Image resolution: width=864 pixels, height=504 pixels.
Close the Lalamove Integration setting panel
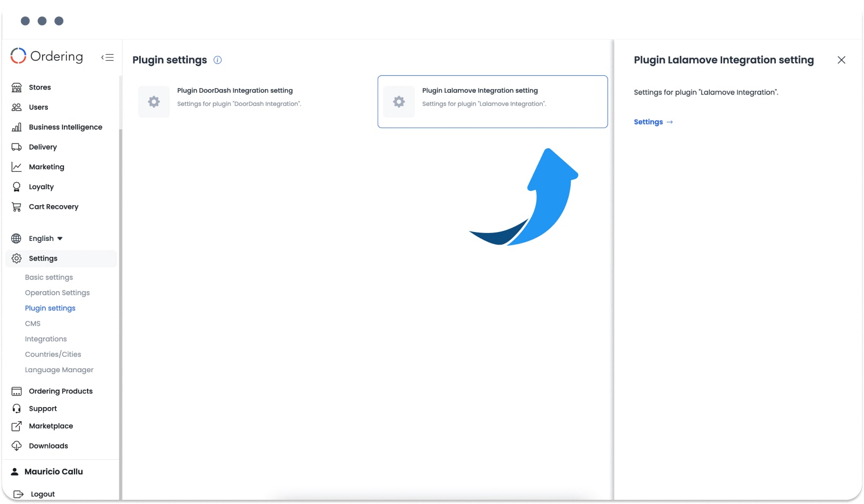pyautogui.click(x=841, y=60)
